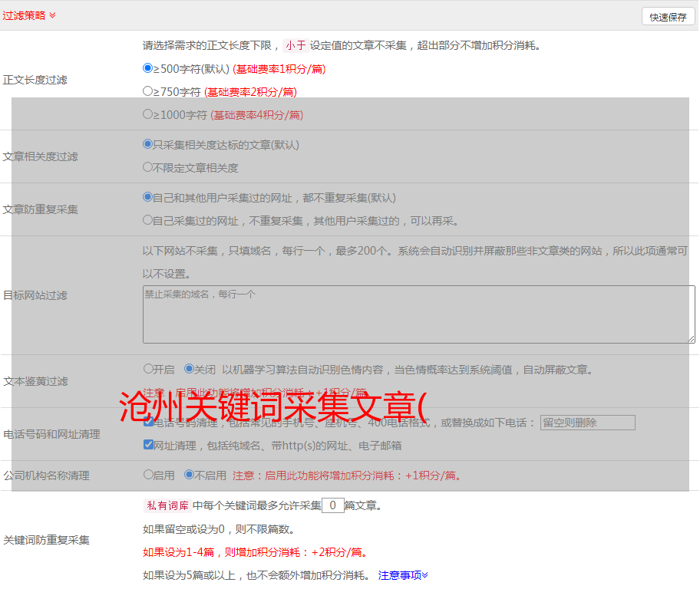This screenshot has height=589, width=700.
Task: Select 关闭 for 文本鉴黄过滤
Action: [189, 369]
